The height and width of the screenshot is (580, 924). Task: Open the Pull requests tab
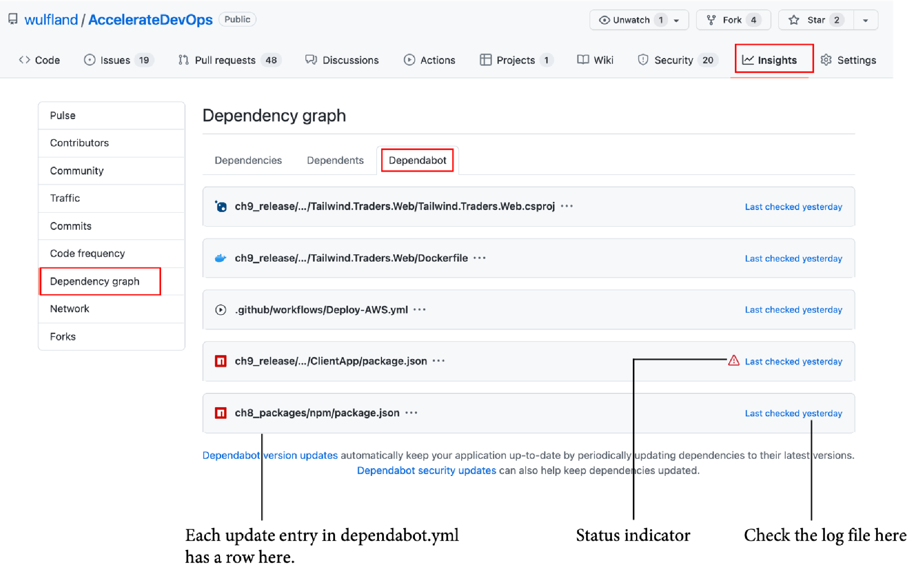(229, 60)
